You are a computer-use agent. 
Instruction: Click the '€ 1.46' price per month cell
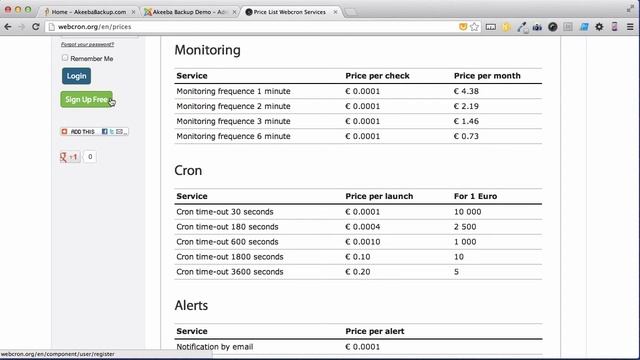tap(466, 121)
